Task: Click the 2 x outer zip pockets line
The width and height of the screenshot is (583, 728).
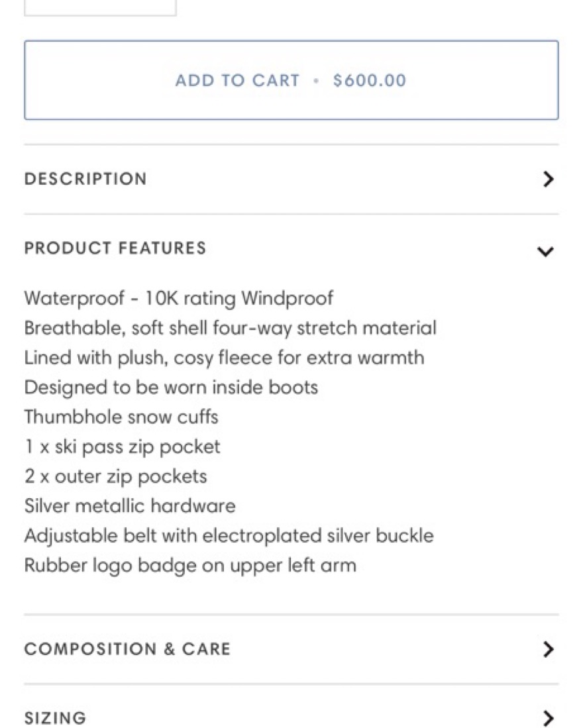Action: (x=115, y=476)
